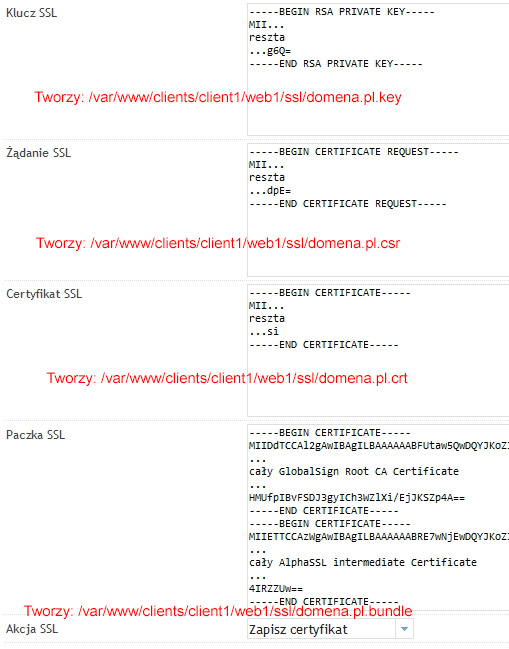Click the Certyfikat SSL field label
The image size is (509, 649).
pos(44,294)
